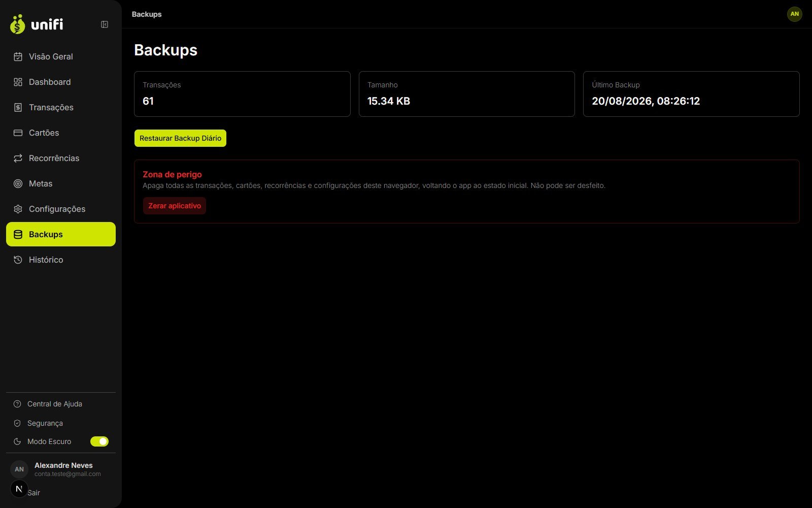Click the Transações count value 61

click(x=148, y=101)
